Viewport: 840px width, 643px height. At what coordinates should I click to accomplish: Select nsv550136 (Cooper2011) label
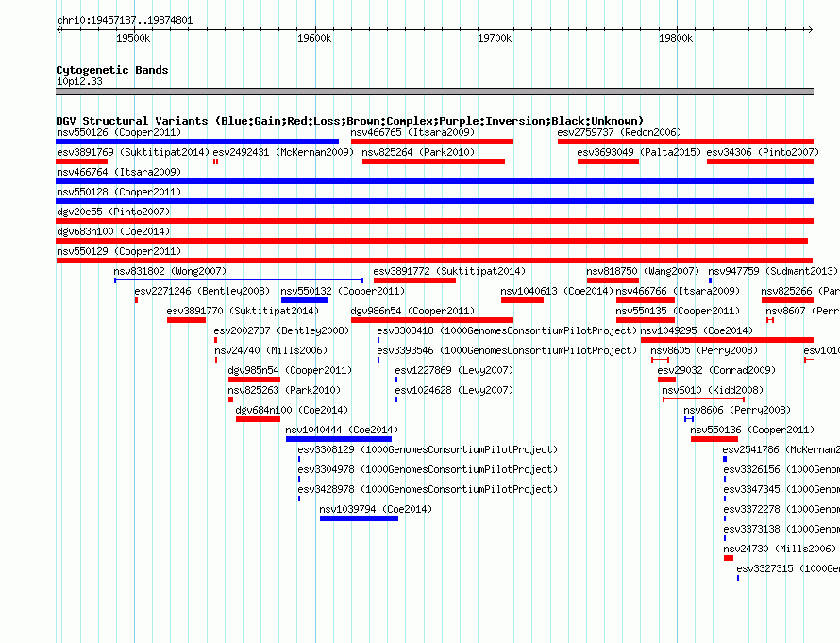[752, 430]
